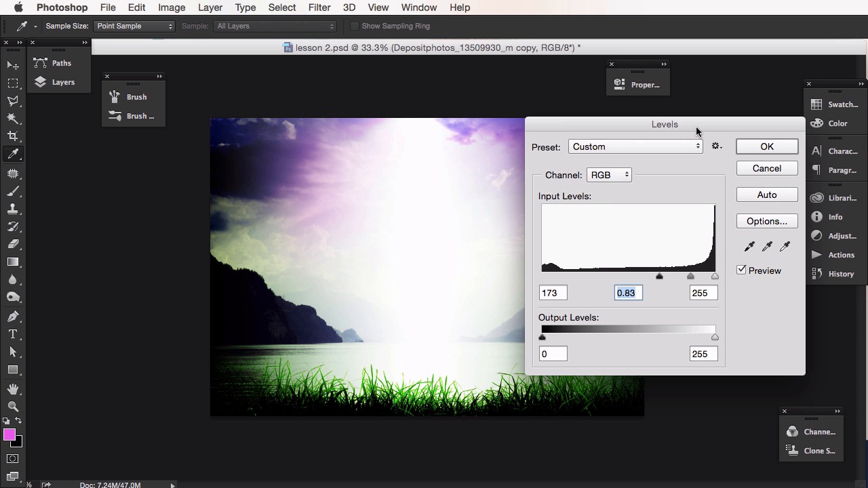This screenshot has width=868, height=488.
Task: Expand the Brush panel group arrows
Action: 159,76
